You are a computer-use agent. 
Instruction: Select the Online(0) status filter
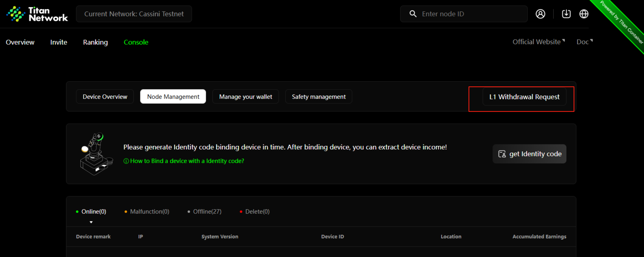click(93, 212)
